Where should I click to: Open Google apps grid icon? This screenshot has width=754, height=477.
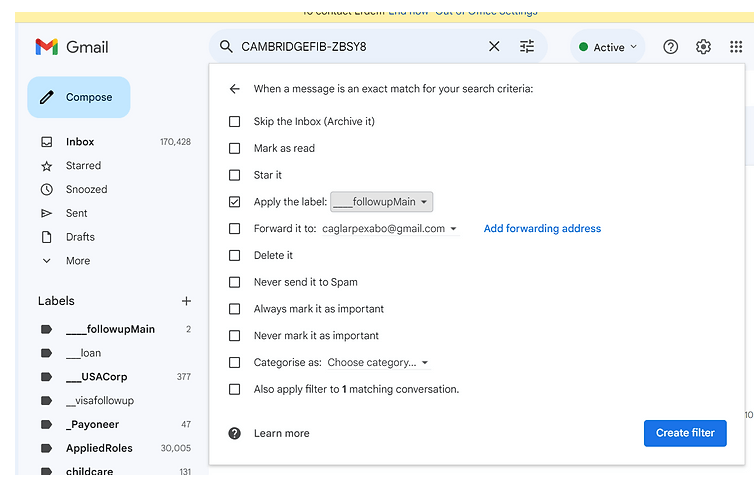[736, 47]
